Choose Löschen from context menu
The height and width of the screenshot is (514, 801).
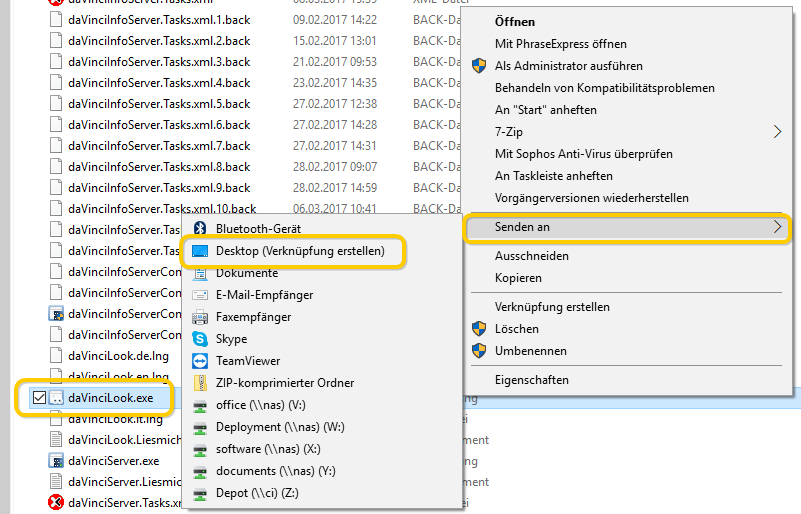click(x=516, y=329)
